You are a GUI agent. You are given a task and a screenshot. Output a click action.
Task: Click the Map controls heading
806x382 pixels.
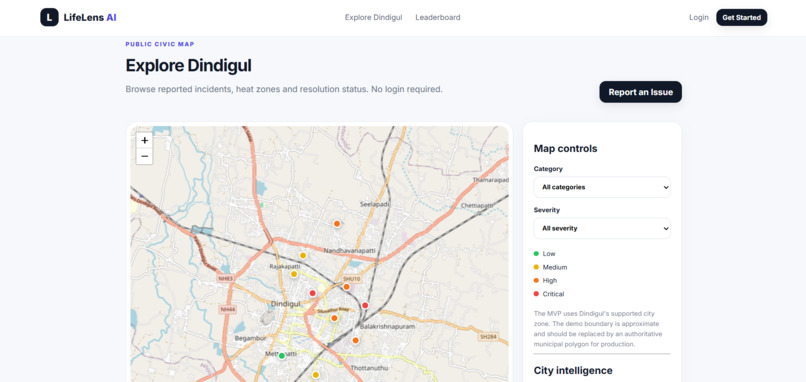click(x=565, y=149)
